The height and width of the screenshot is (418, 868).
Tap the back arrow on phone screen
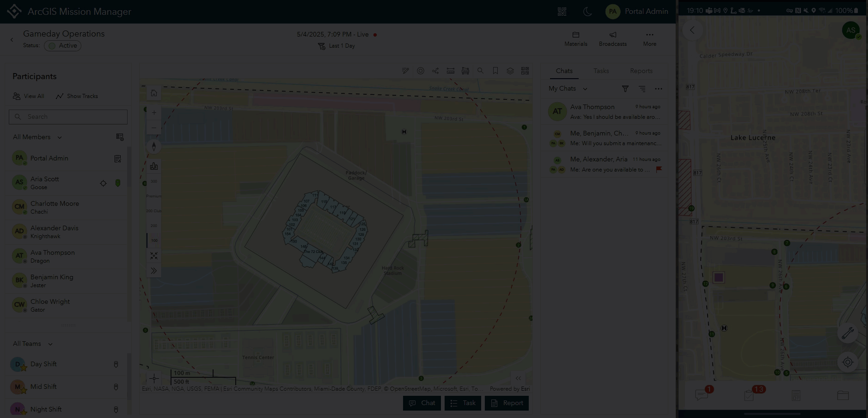click(x=692, y=30)
